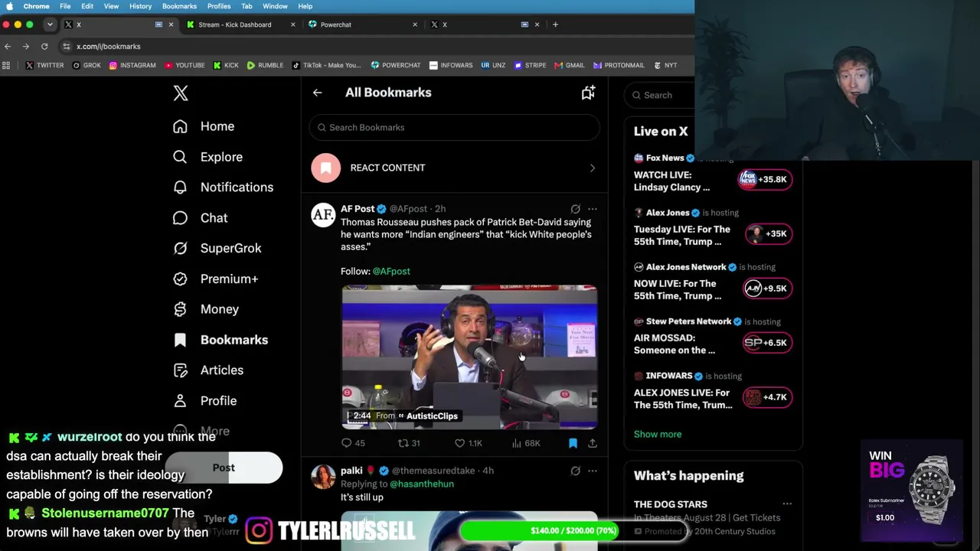Follow the @AFpost link in the post
Screen dimensions: 980x551
pyautogui.click(x=391, y=271)
